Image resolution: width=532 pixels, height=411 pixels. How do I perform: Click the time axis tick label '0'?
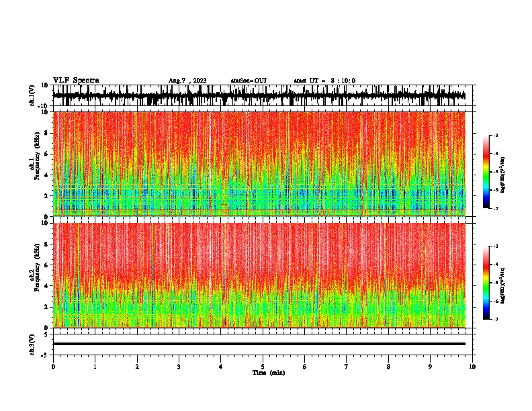click(53, 367)
